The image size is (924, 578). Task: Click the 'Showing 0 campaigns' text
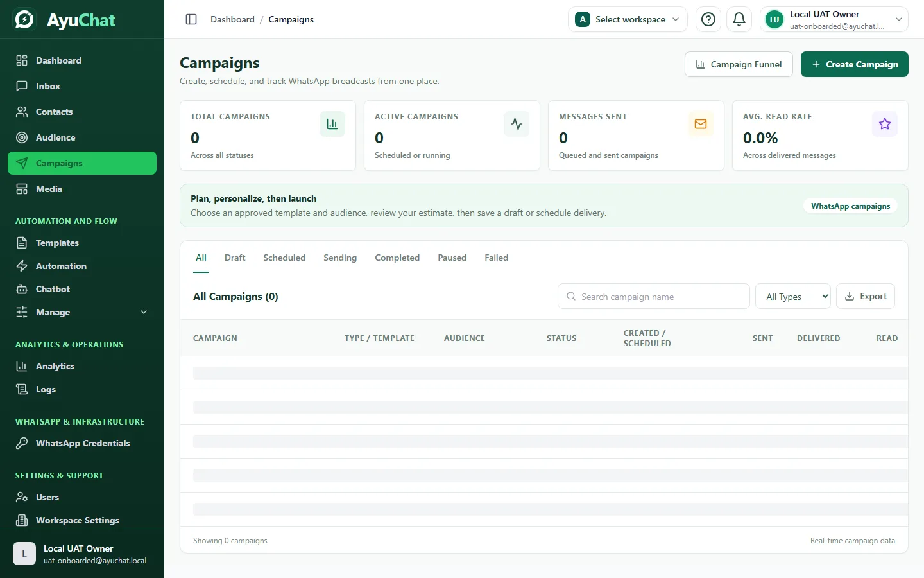click(230, 541)
